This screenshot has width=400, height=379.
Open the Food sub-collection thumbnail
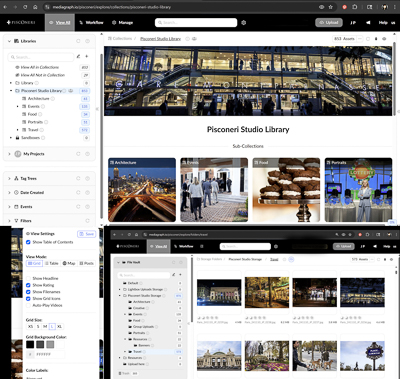(x=286, y=190)
